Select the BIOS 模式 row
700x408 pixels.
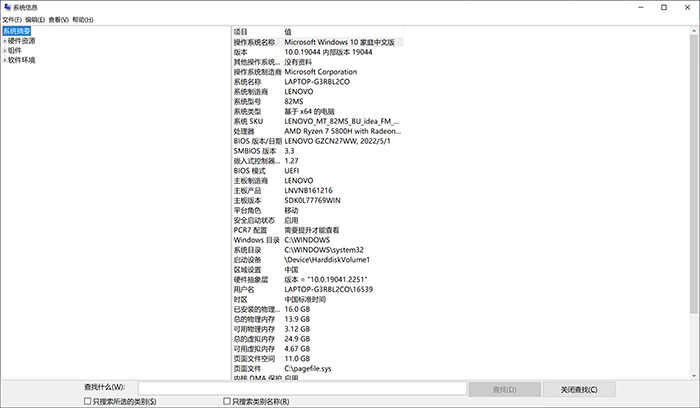point(251,170)
